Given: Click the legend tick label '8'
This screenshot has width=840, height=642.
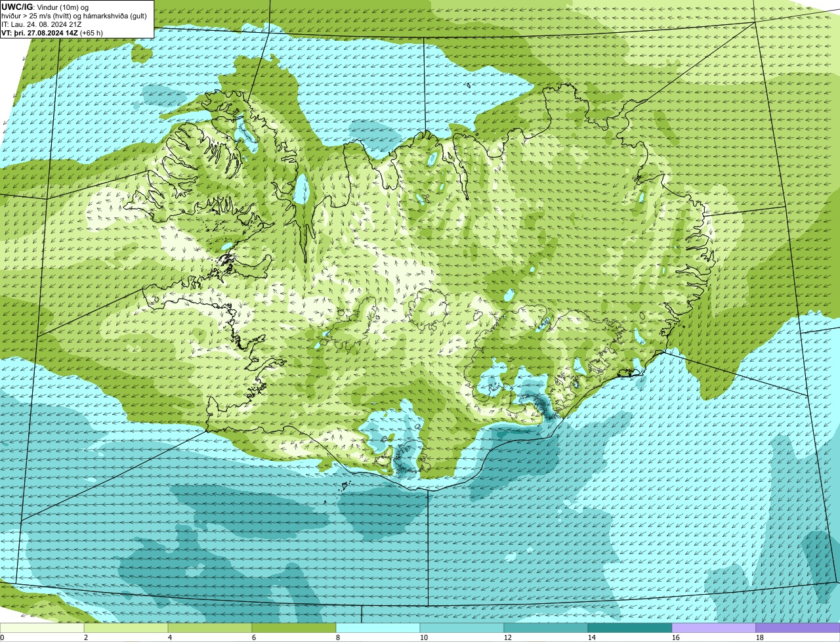Looking at the screenshot, I should click(x=338, y=637).
